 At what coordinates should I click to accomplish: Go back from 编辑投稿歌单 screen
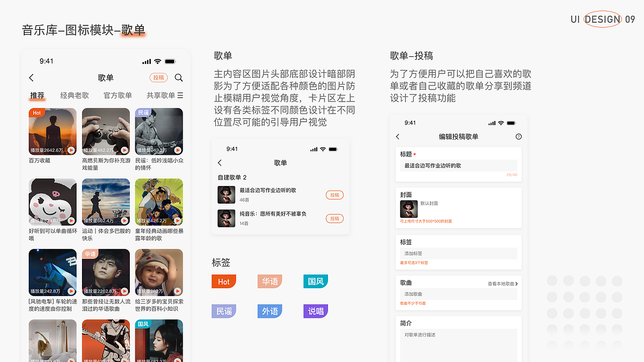[397, 137]
